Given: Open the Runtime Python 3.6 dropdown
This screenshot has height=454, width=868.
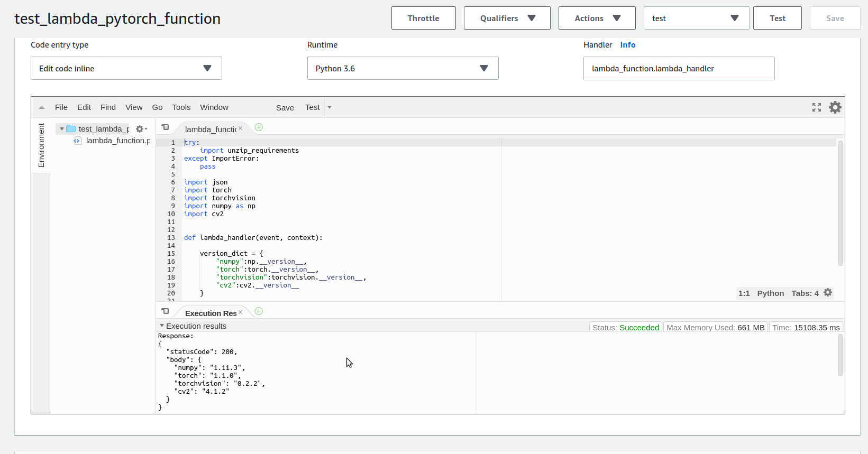Looking at the screenshot, I should (x=403, y=68).
